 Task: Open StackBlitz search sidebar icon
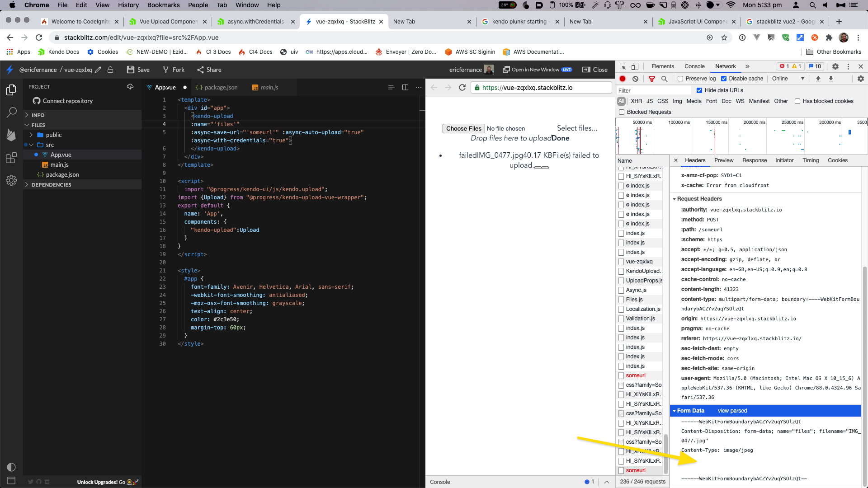coord(11,113)
